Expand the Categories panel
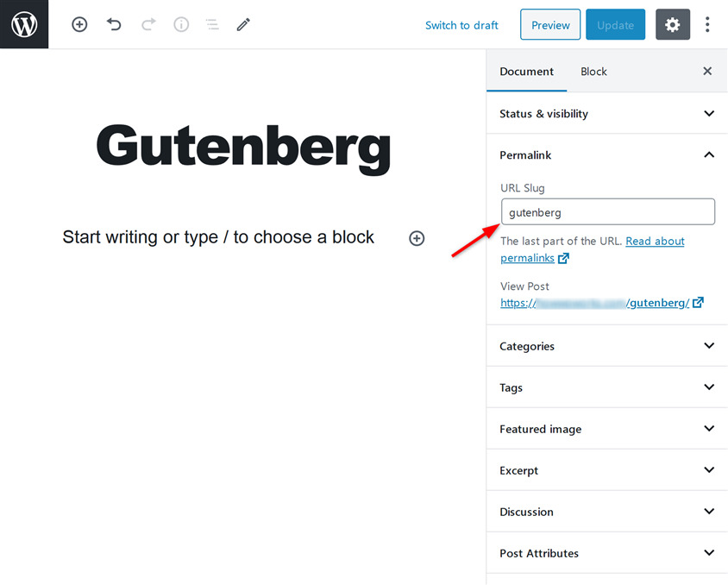The height and width of the screenshot is (585, 728). (607, 346)
